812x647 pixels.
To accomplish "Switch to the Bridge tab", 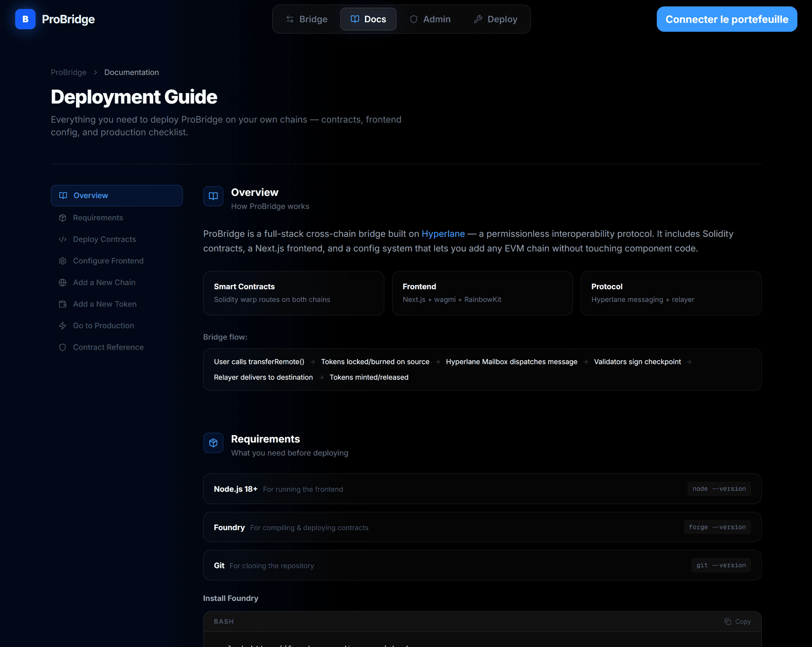I will (307, 19).
